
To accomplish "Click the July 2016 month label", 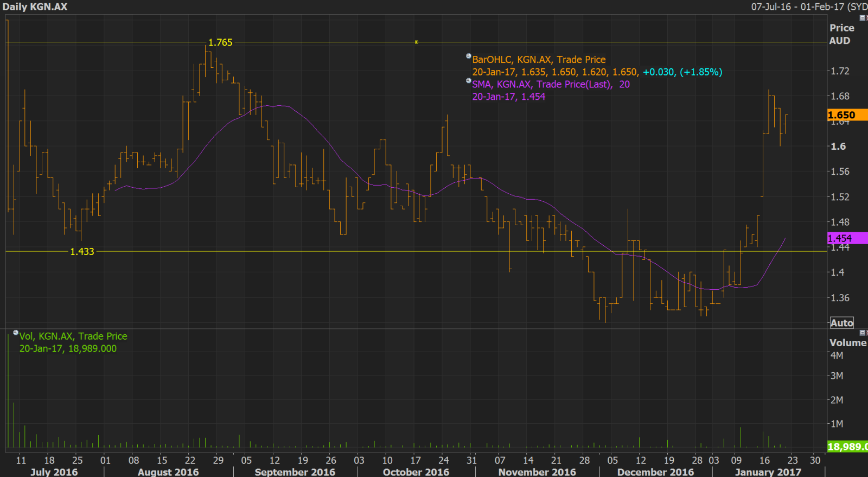I will (x=54, y=472).
